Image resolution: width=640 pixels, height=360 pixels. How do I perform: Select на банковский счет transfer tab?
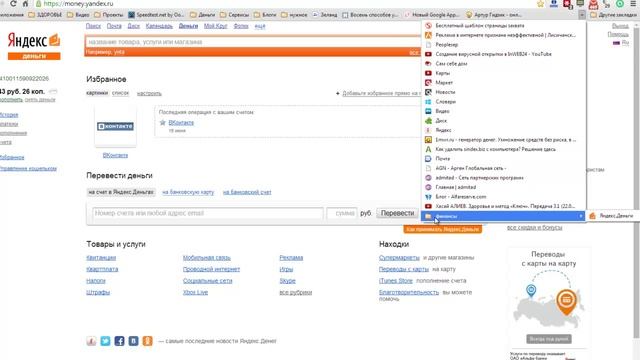click(x=247, y=192)
